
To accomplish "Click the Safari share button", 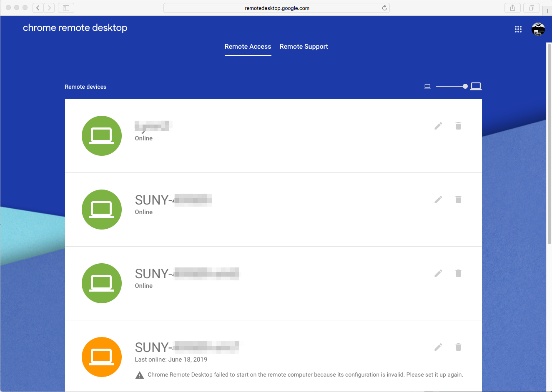I will coord(512,7).
